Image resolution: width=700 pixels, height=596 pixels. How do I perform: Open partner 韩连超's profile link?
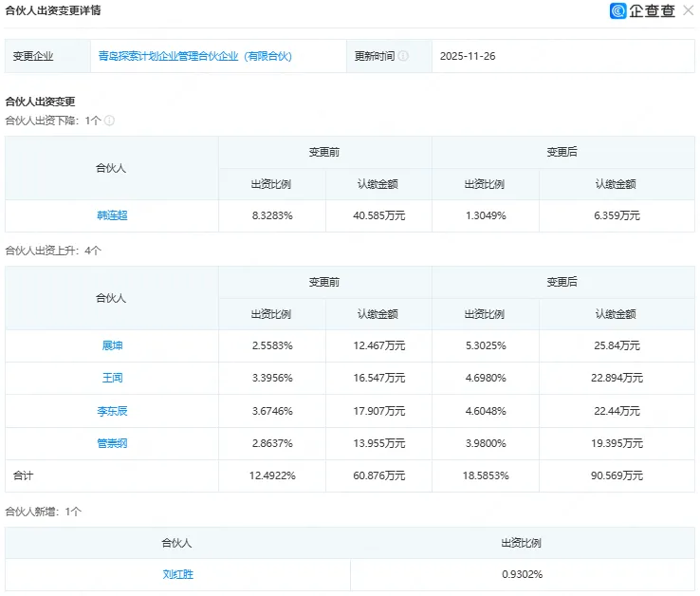pos(112,215)
